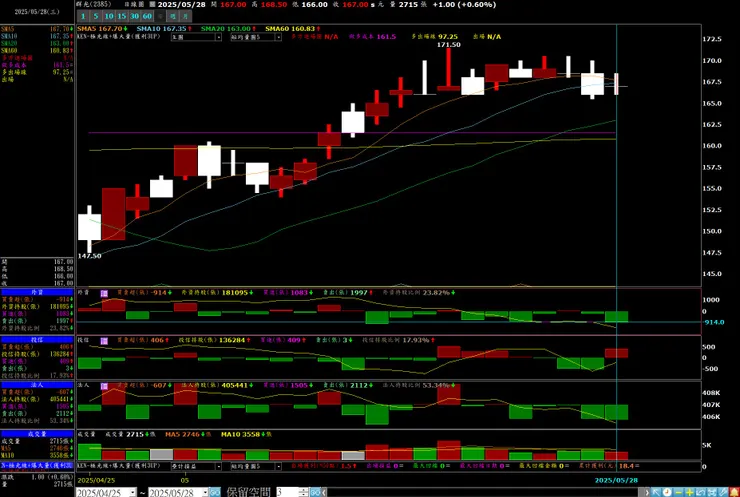
Task: Click purple settings icon in 法人 panel
Action: click(x=104, y=386)
